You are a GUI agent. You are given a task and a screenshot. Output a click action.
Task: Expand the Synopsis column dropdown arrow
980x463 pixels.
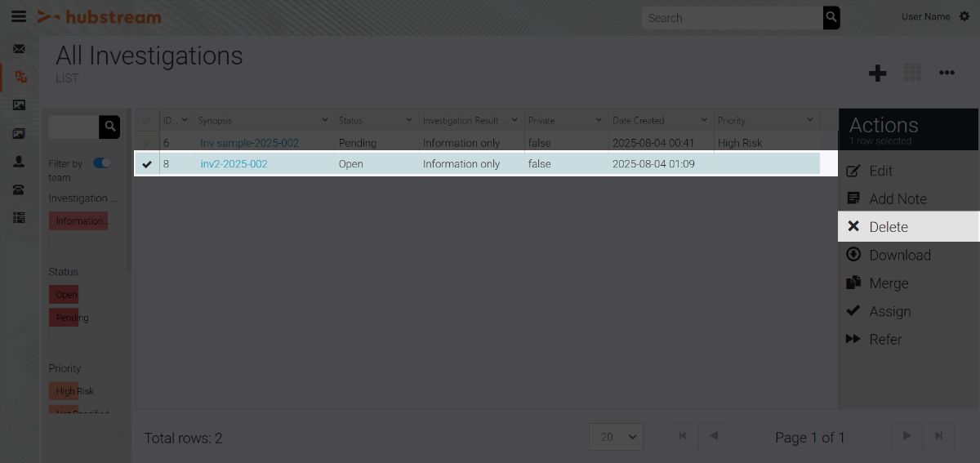tap(325, 120)
